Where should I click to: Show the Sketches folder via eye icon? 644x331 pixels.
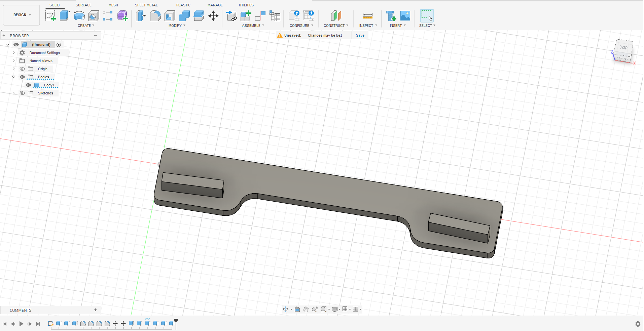click(22, 93)
